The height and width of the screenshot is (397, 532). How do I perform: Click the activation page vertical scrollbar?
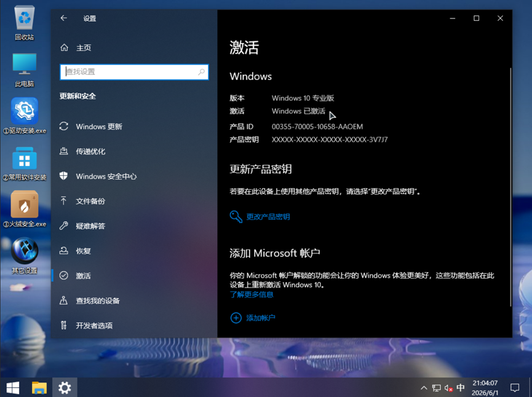tap(510, 186)
